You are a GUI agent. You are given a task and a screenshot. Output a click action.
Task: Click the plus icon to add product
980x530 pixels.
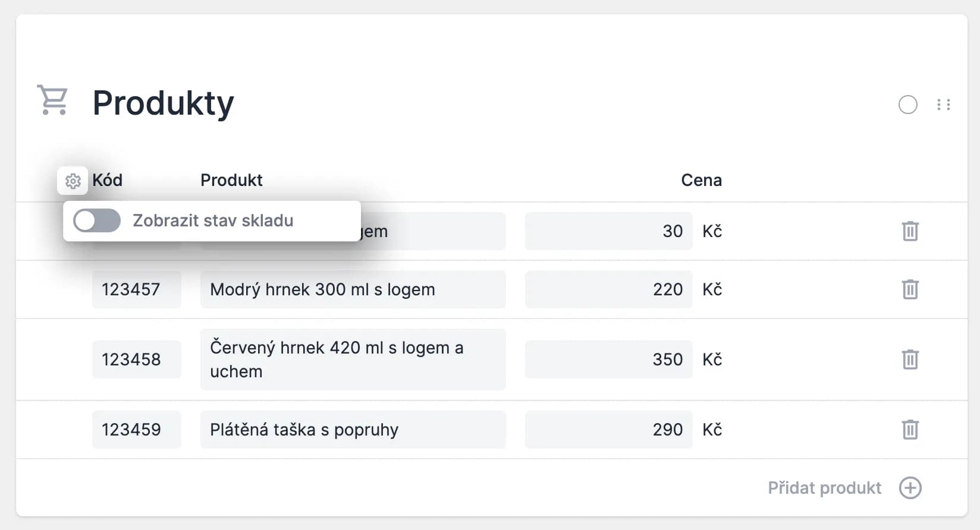point(910,488)
